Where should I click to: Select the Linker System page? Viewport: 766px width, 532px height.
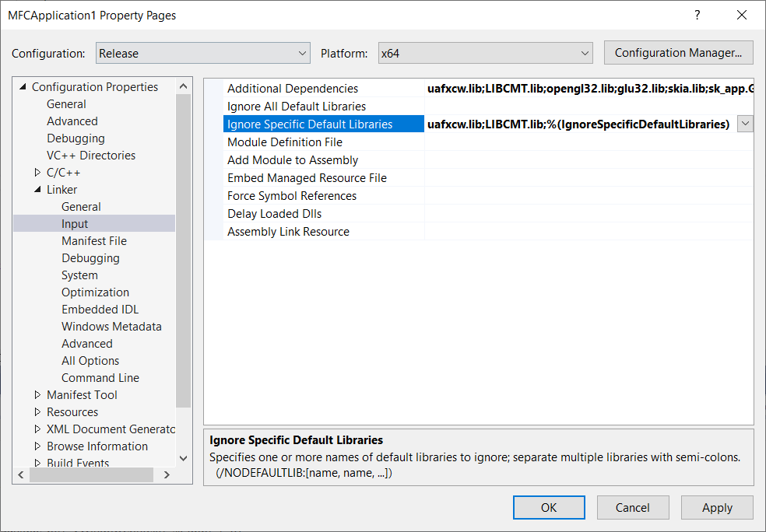click(x=79, y=275)
